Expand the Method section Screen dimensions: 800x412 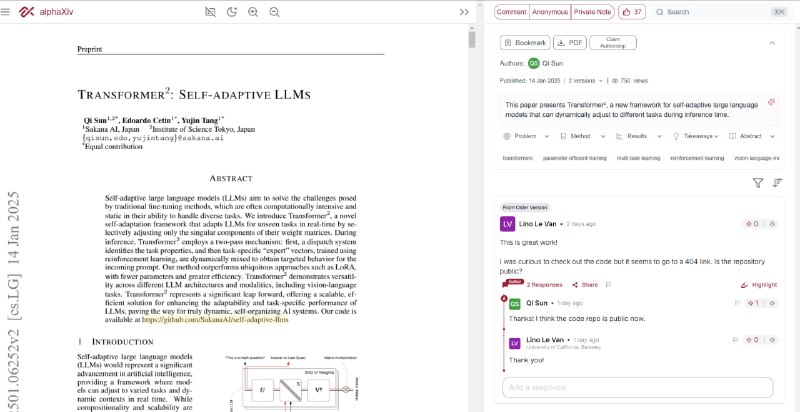click(583, 136)
